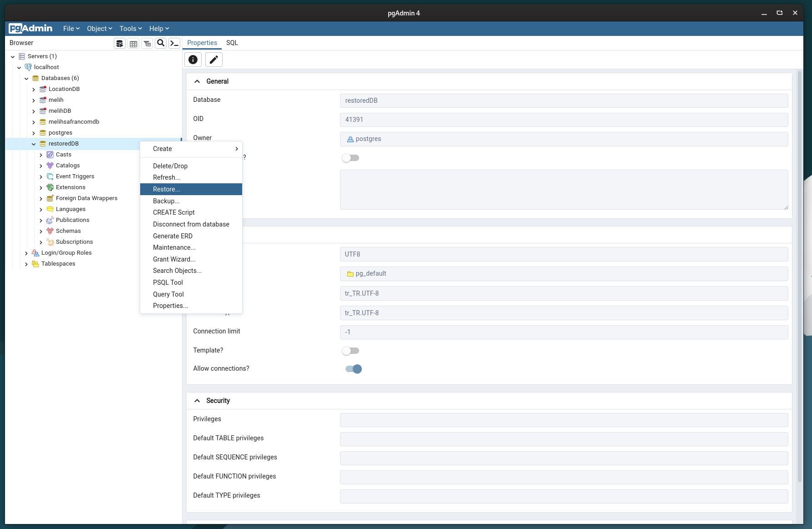812x529 pixels.
Task: Click the melihsafrancomdb database icon
Action: click(x=43, y=122)
